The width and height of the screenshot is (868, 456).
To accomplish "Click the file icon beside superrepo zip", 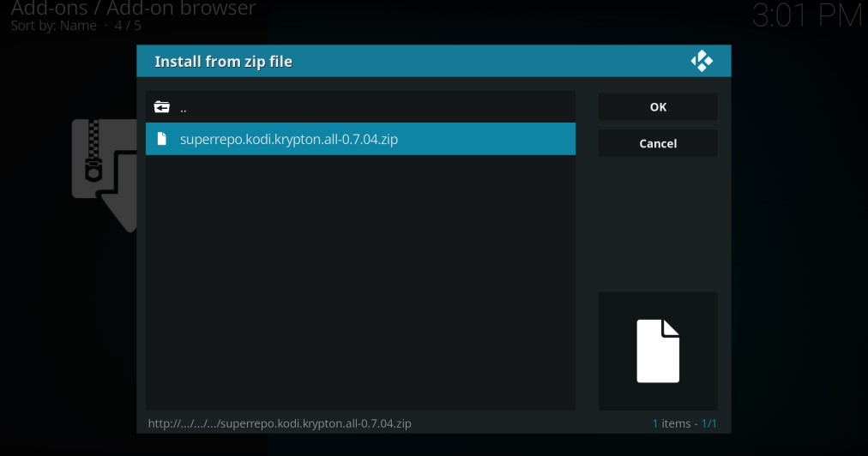I will click(x=161, y=139).
